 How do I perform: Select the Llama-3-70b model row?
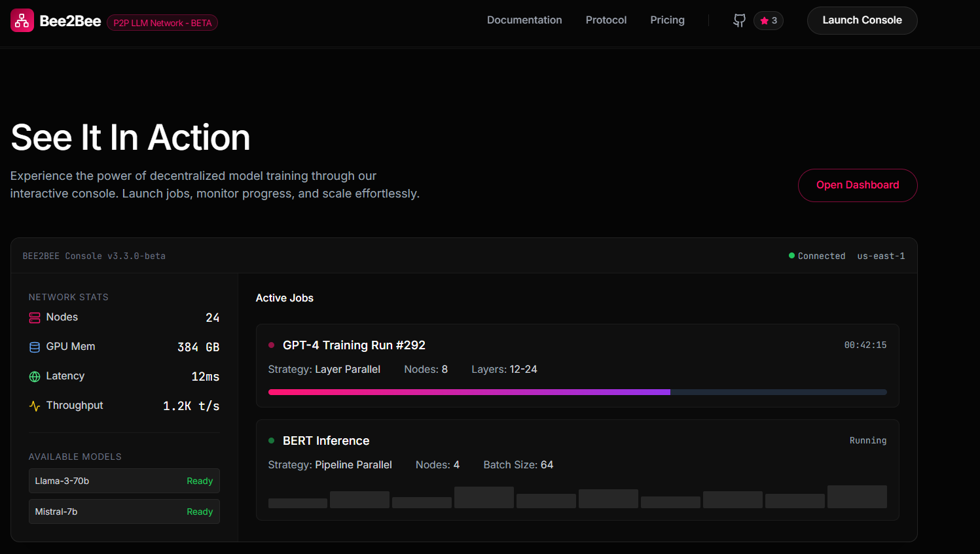click(124, 481)
